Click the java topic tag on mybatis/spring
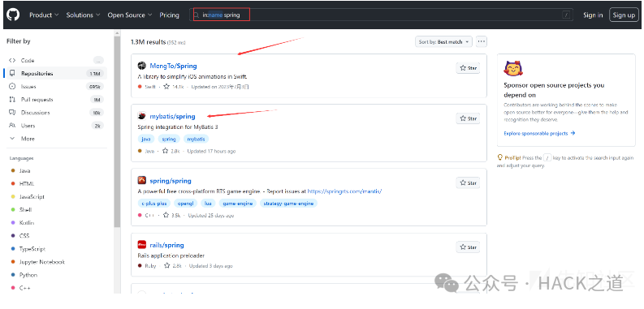644x309 pixels. click(x=146, y=139)
